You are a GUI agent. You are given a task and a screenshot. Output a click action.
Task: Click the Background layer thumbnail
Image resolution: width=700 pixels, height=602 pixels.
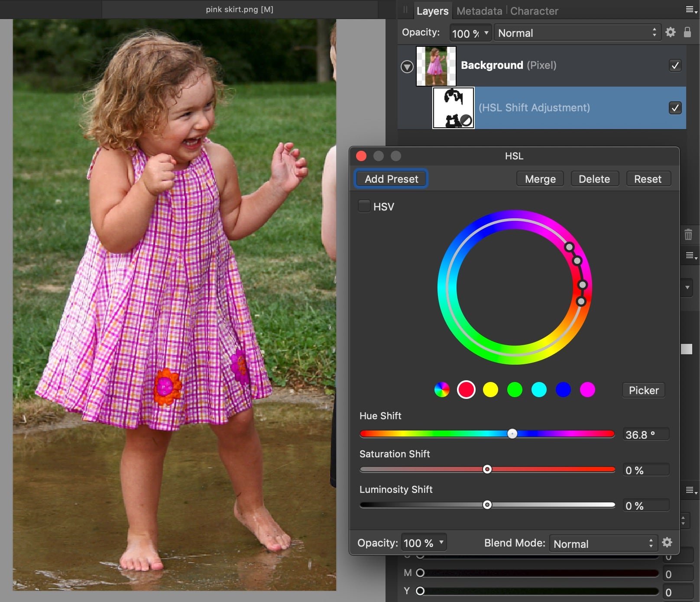point(436,66)
